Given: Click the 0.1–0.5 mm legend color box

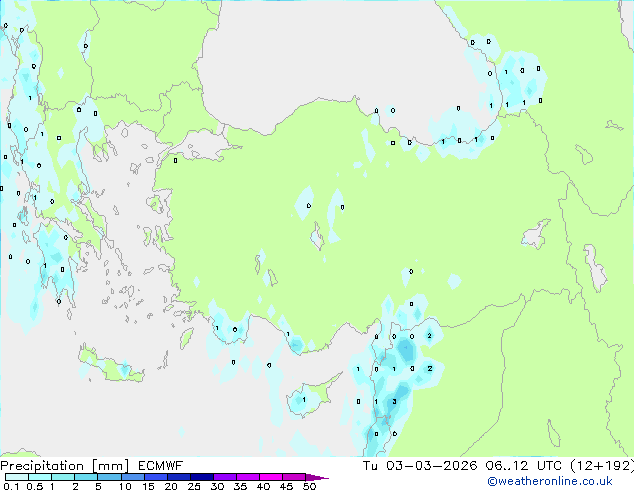Looking at the screenshot, I should click(17, 477).
